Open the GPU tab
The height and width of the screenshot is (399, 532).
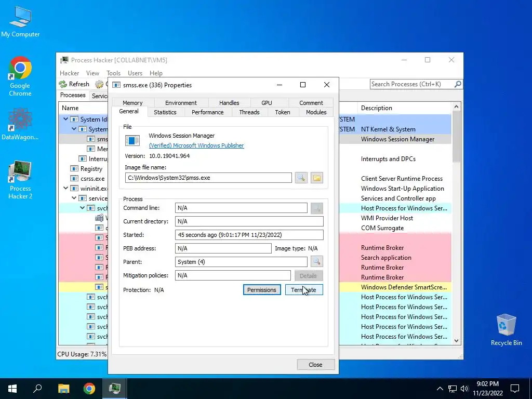(267, 103)
